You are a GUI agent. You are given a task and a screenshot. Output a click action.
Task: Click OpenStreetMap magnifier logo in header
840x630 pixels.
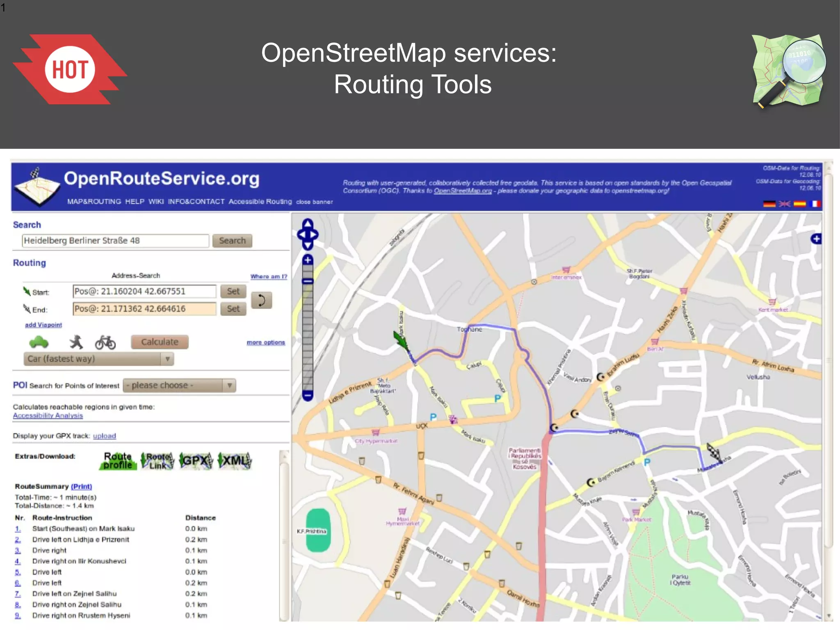pos(789,71)
